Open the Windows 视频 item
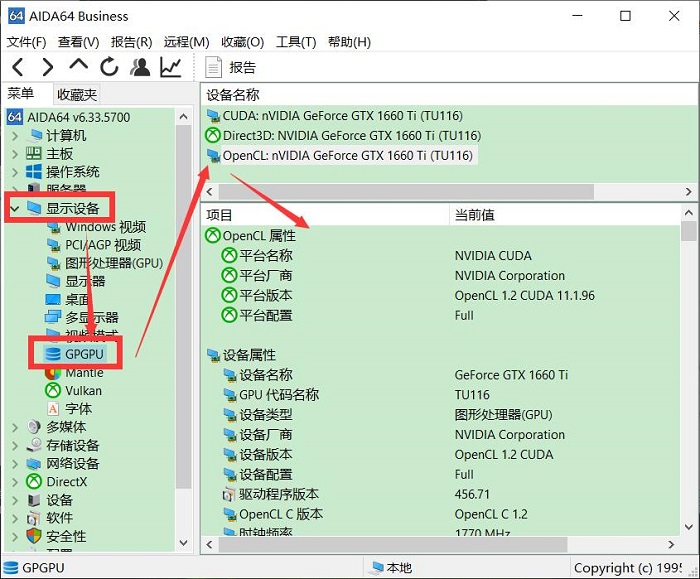Screen dimensions: 700x579 click(96, 227)
